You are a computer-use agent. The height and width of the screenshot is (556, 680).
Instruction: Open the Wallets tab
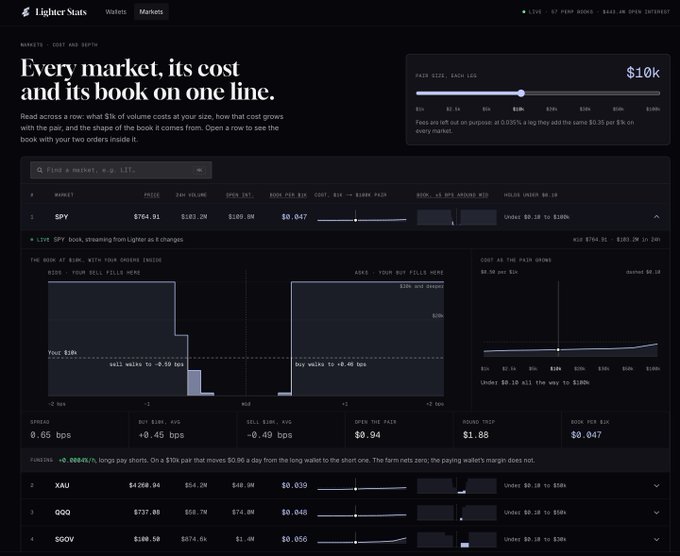click(116, 12)
